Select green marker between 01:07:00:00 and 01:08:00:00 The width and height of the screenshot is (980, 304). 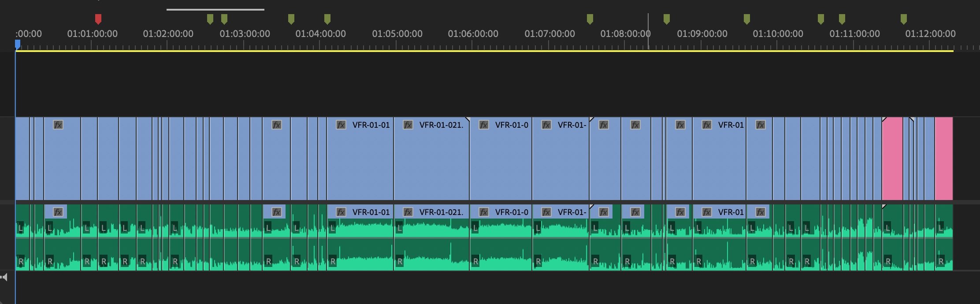click(590, 19)
